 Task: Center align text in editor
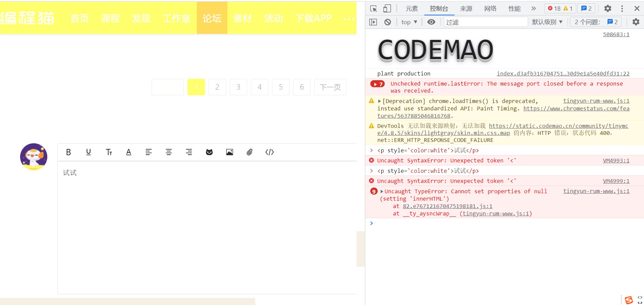[169, 152]
